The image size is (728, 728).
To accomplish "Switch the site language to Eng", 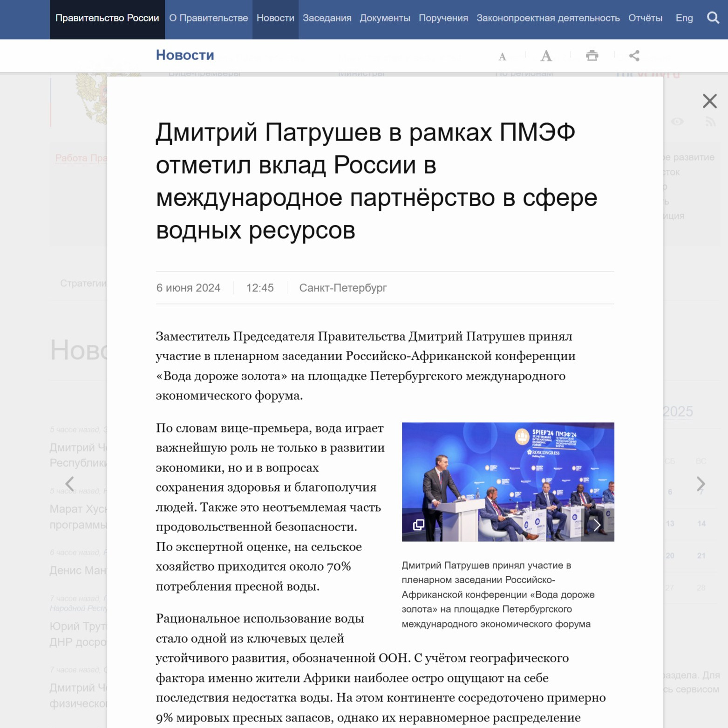I will point(684,18).
